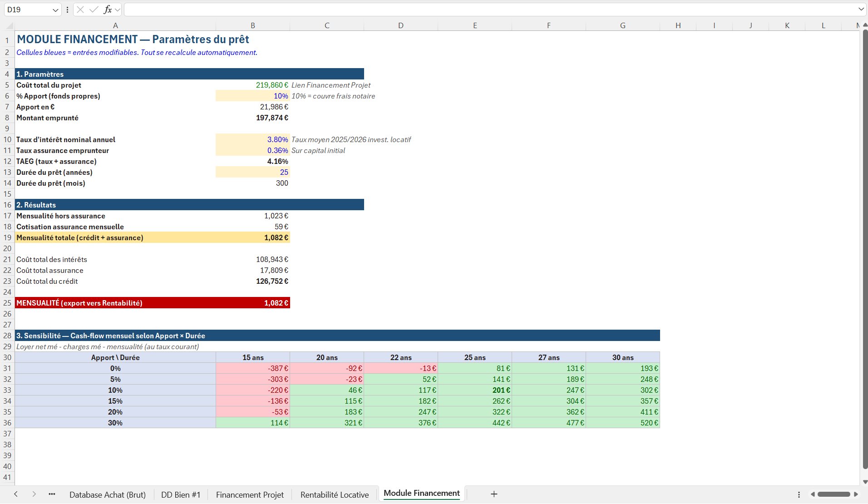This screenshot has width=868, height=504.
Task: Click the cancel entry X icon
Action: [x=80, y=10]
